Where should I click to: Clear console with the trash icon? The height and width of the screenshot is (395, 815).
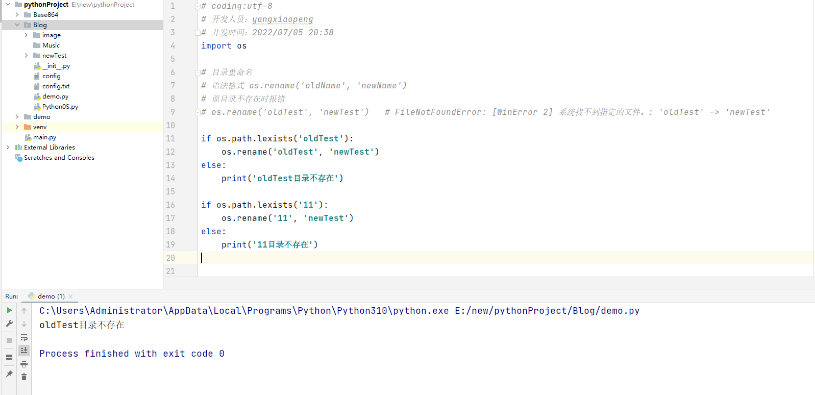tap(24, 376)
